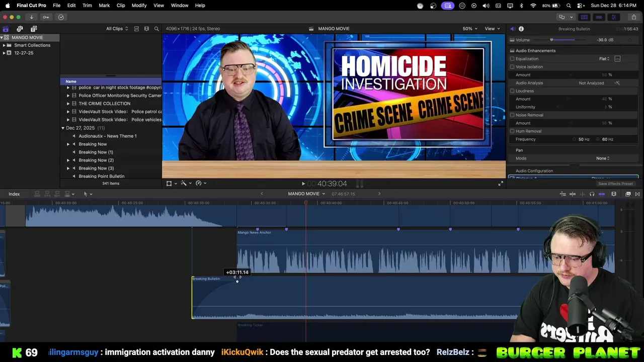Toggle timeline snapping icon
The height and width of the screenshot is (362, 644).
tap(602, 194)
